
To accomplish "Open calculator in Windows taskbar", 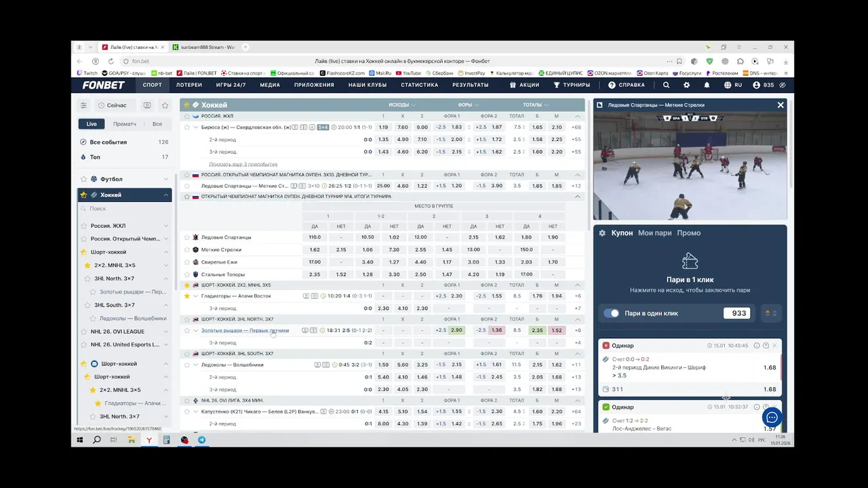I will tap(166, 440).
